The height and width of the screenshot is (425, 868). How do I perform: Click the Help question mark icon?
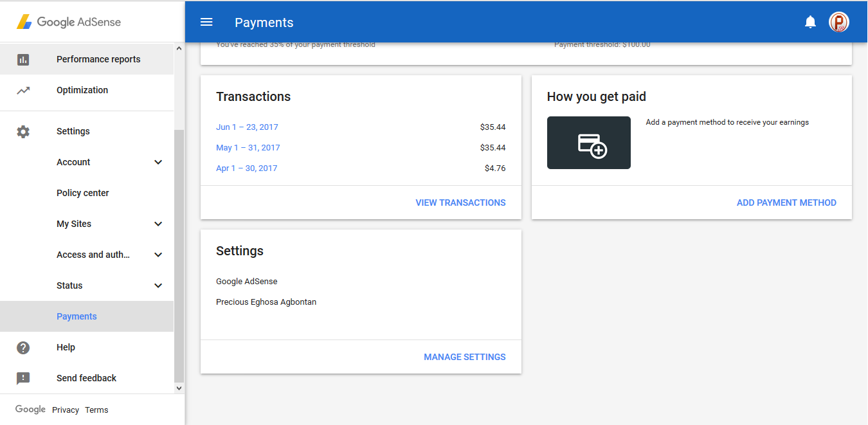click(x=23, y=347)
